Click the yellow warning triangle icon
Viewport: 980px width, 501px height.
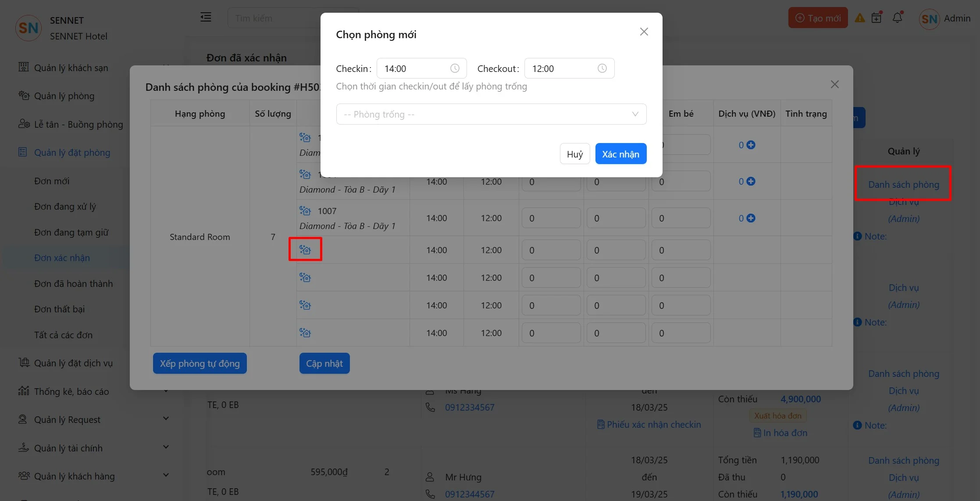pos(859,18)
